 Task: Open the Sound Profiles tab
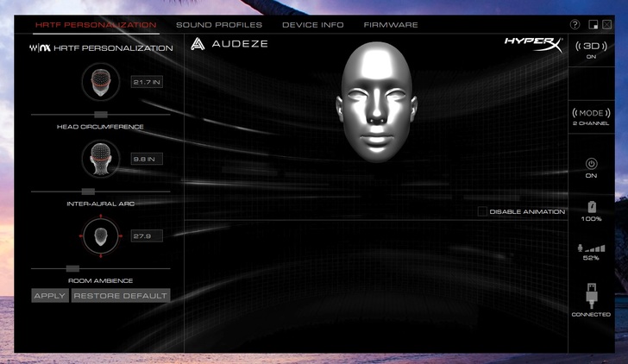[218, 25]
